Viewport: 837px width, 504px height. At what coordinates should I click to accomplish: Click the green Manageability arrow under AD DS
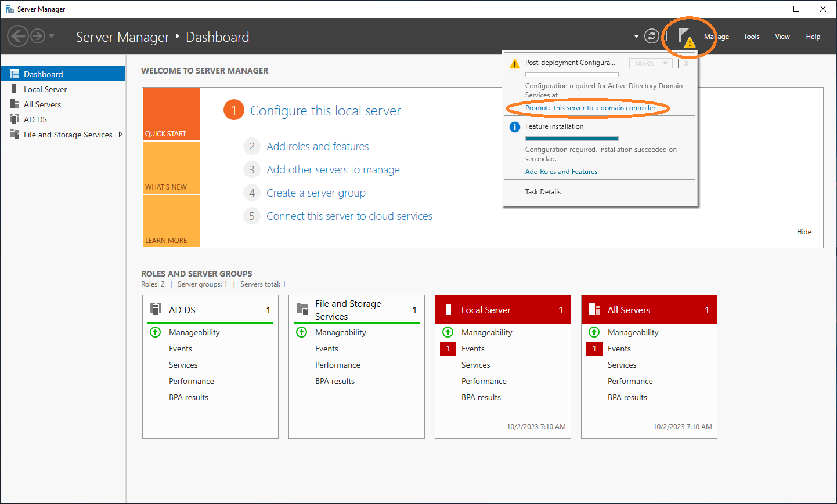155,332
